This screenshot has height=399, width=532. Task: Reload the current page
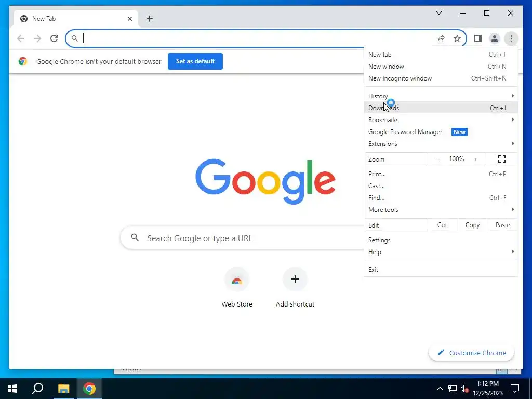point(54,38)
